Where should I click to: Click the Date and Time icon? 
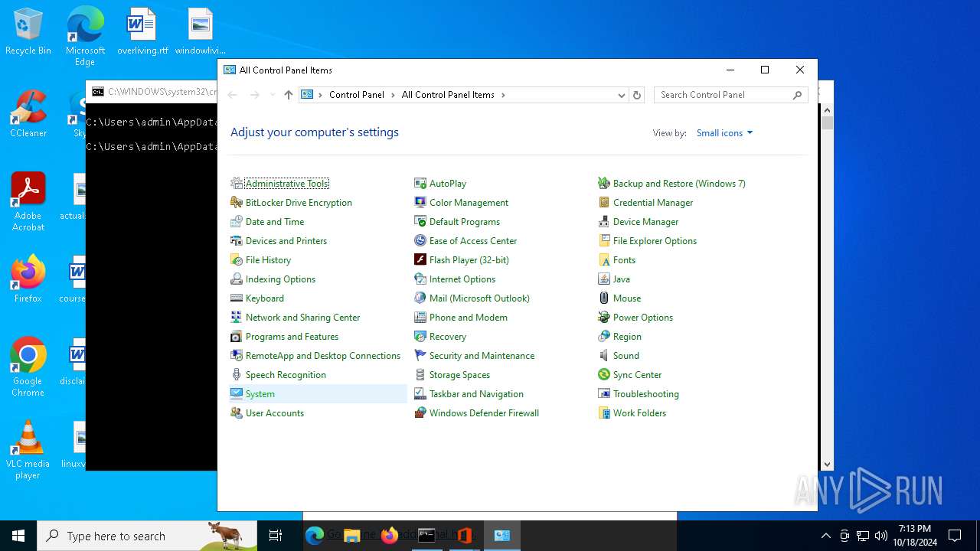coord(237,222)
